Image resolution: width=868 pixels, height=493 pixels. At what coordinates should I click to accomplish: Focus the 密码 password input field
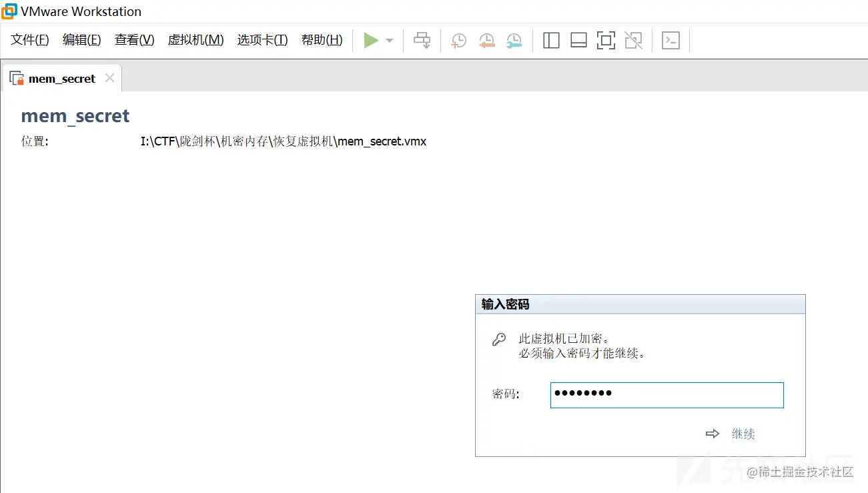click(x=667, y=395)
